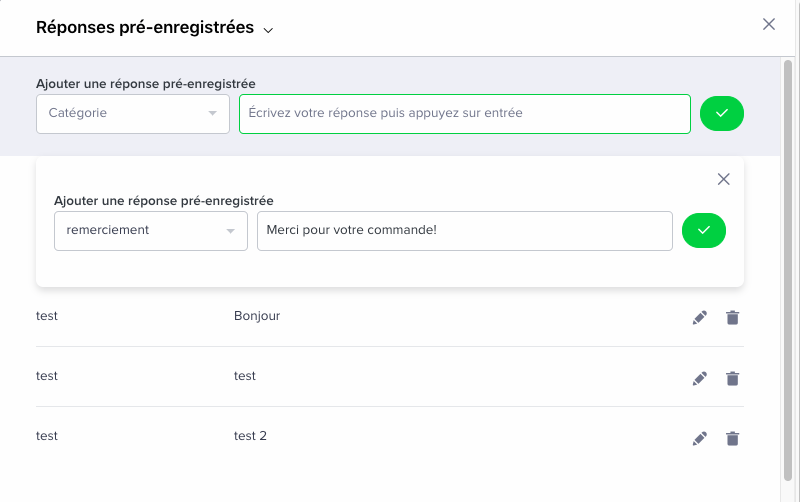Viewport: 800px width, 502px height.
Task: Close the Réponses pré-enregistrées panel
Action: tap(768, 24)
